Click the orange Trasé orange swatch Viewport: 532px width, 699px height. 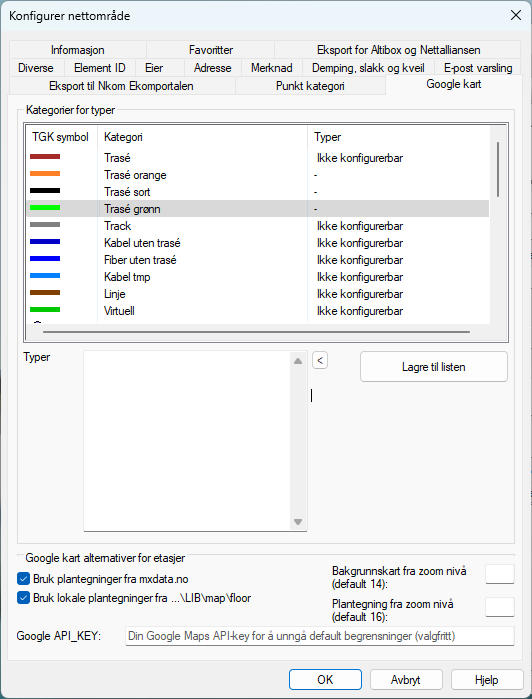[45, 173]
